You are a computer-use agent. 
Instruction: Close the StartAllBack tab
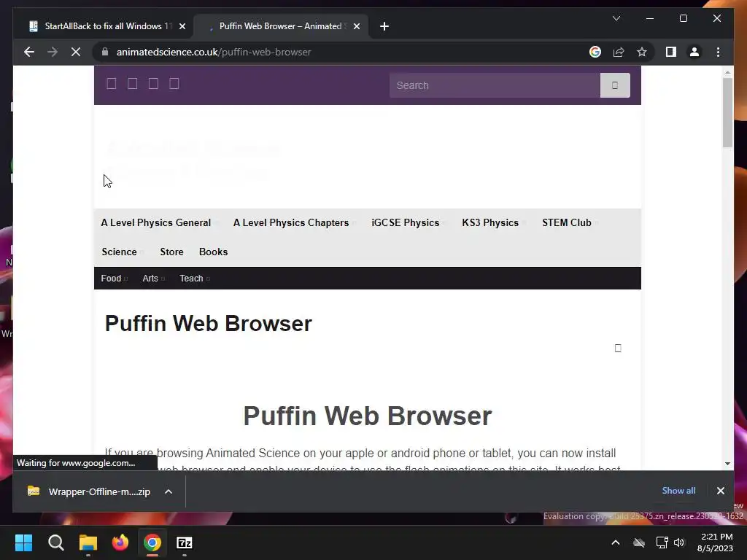[182, 26]
